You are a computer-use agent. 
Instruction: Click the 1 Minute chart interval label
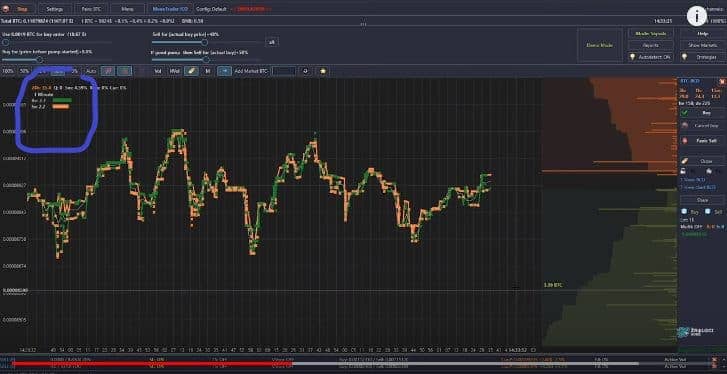pos(44,94)
